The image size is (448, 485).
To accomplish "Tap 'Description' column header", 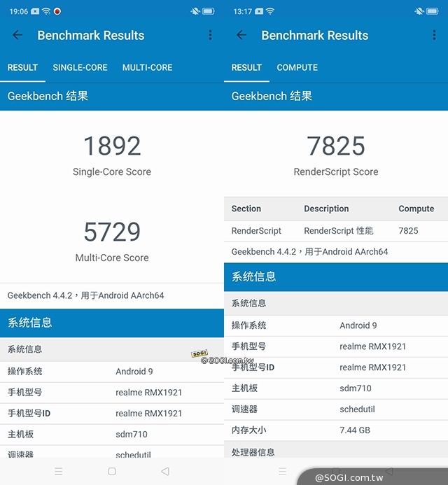I will pos(326,209).
